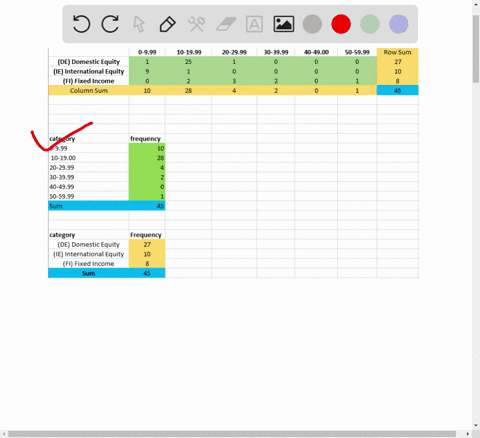Click the scroll down arrow
480x438 pixels.
coord(476,426)
